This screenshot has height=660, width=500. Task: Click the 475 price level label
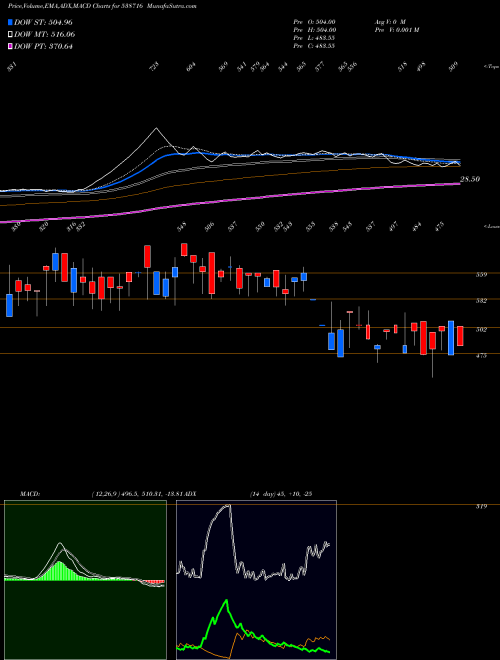click(x=481, y=356)
